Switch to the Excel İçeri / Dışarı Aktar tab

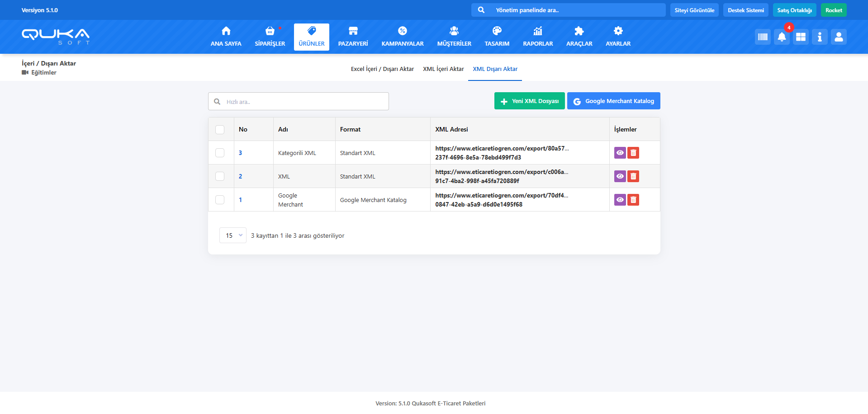point(382,69)
